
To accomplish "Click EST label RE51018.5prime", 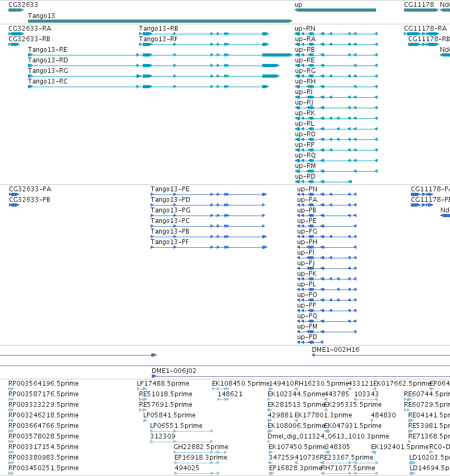I will pos(166,394).
